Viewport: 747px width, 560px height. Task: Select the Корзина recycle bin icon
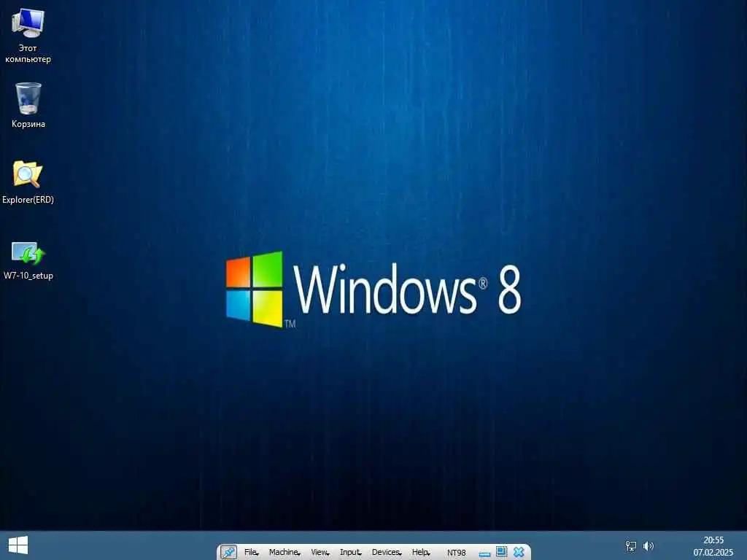[x=28, y=105]
